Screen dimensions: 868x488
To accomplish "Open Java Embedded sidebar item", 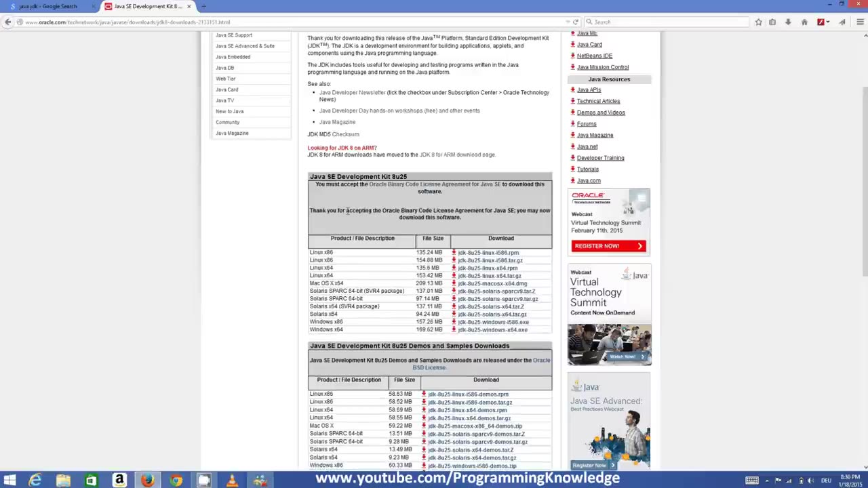I will point(233,57).
